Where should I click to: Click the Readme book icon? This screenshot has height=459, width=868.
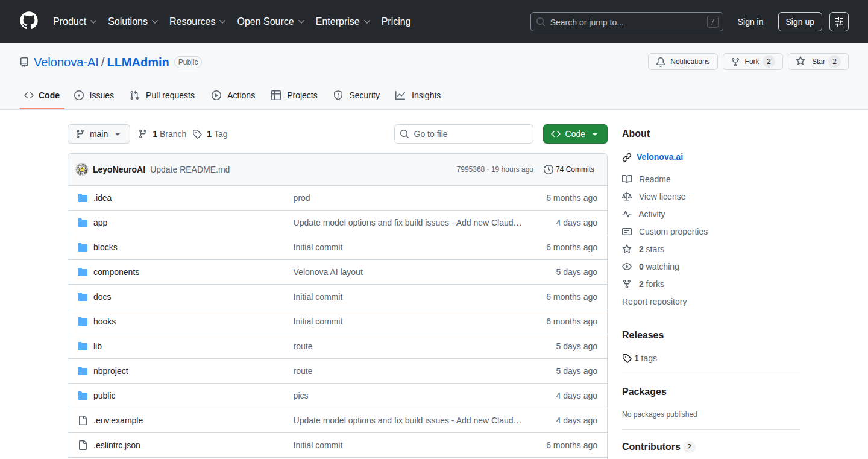click(627, 179)
